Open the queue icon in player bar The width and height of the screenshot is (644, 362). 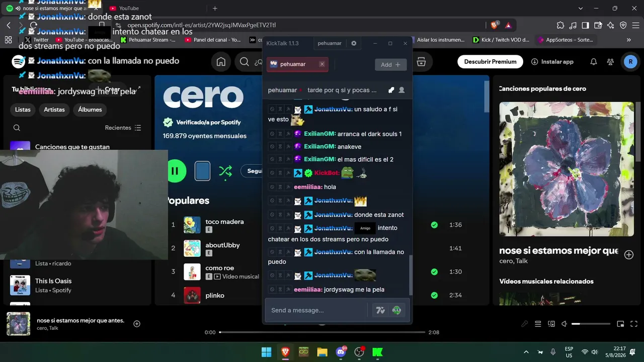click(538, 324)
